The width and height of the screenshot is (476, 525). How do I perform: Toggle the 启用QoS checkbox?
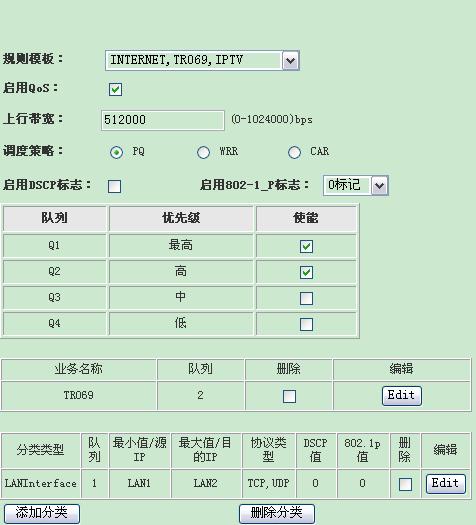[115, 89]
